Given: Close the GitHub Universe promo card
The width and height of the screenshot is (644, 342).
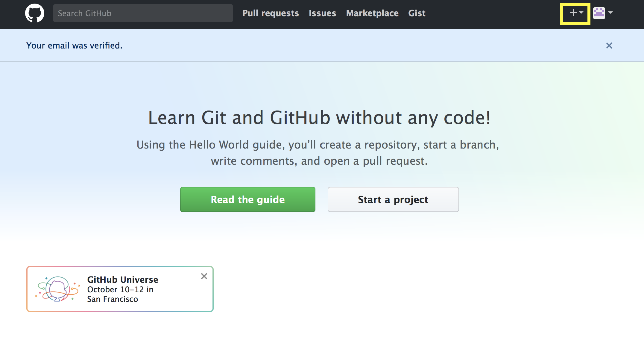Looking at the screenshot, I should tap(204, 276).
